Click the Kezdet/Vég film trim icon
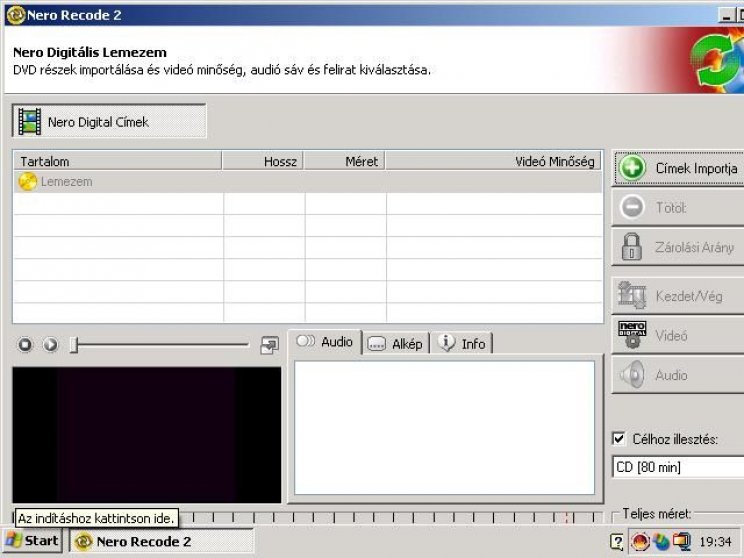The width and height of the screenshot is (744, 558). pyautogui.click(x=632, y=295)
